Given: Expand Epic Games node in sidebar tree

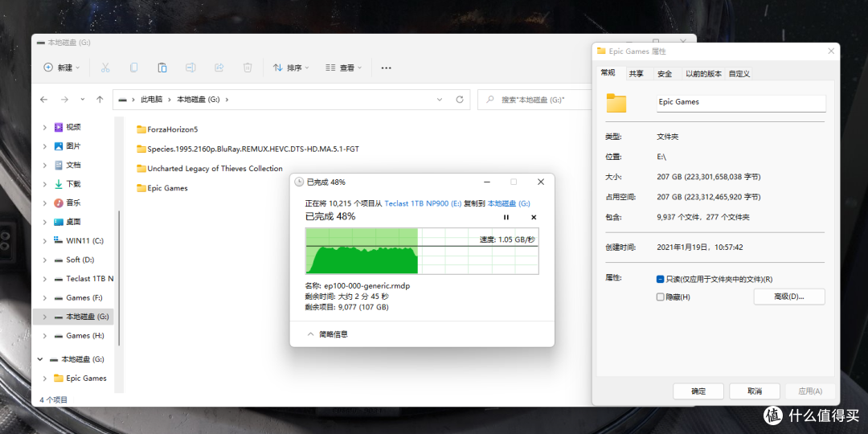Looking at the screenshot, I should coord(44,378).
